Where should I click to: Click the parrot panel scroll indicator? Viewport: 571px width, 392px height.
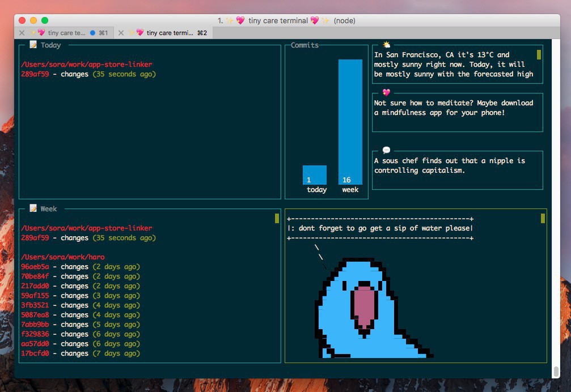[543, 218]
